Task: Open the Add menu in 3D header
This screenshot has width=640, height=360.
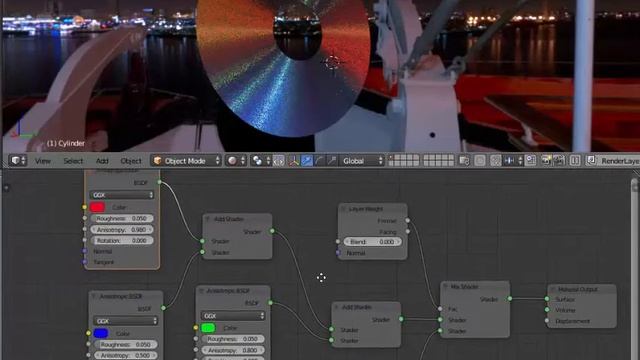Action: pos(102,161)
